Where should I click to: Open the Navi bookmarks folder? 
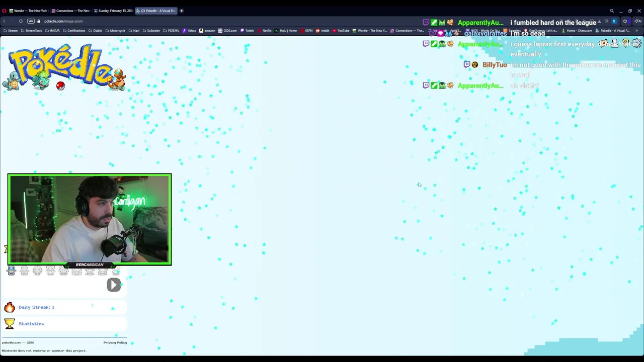(134, 31)
